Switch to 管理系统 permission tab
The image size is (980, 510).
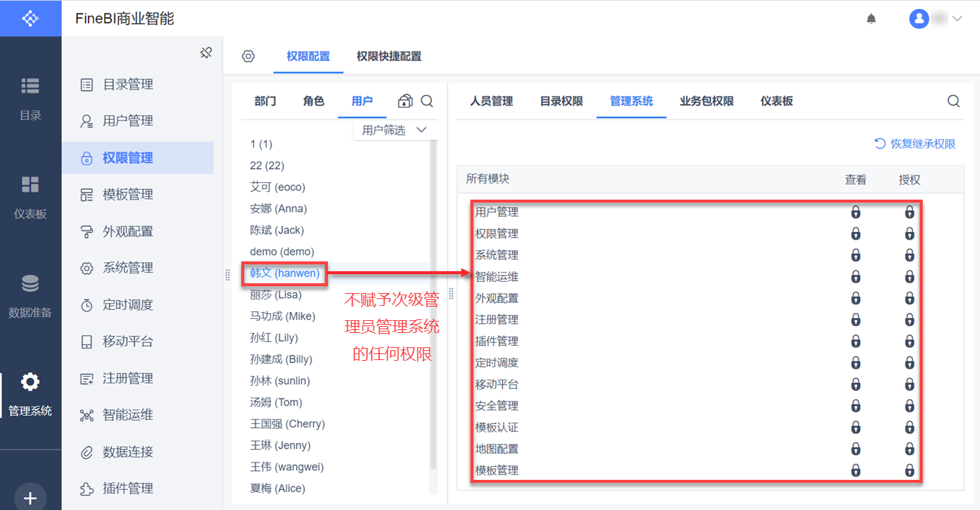click(x=632, y=101)
